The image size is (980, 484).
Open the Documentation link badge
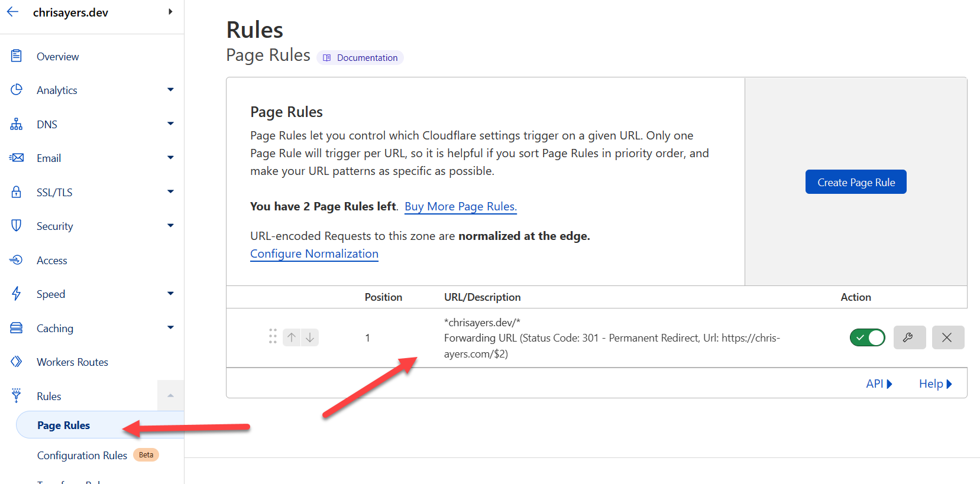360,58
